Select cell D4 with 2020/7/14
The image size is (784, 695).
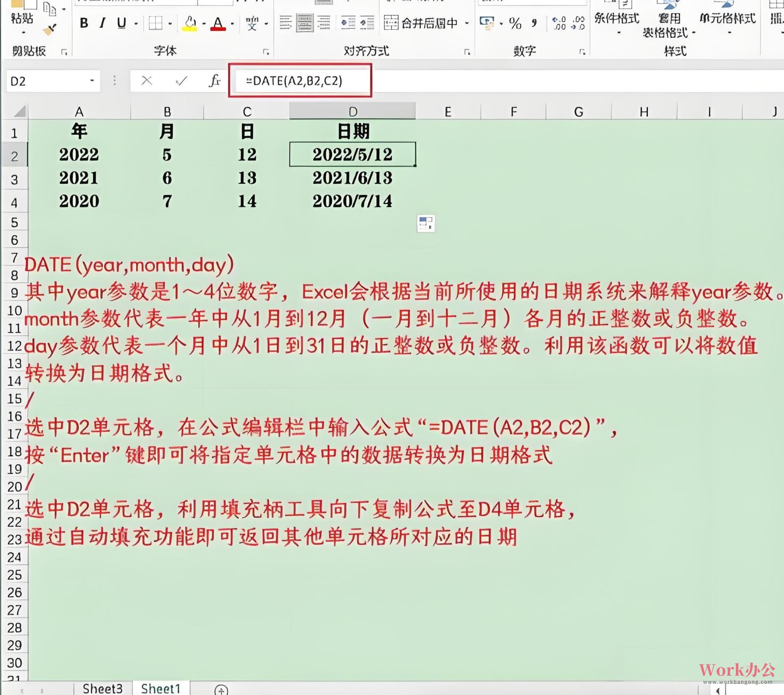coord(352,201)
